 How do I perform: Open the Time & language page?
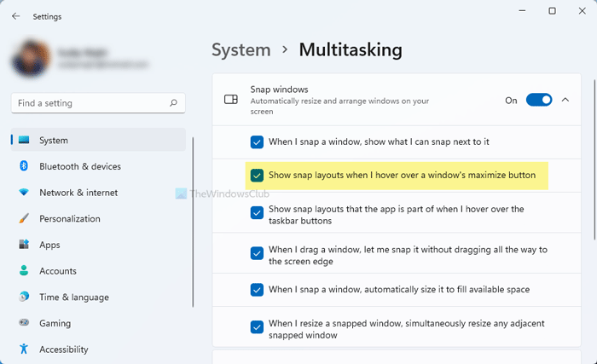74,298
